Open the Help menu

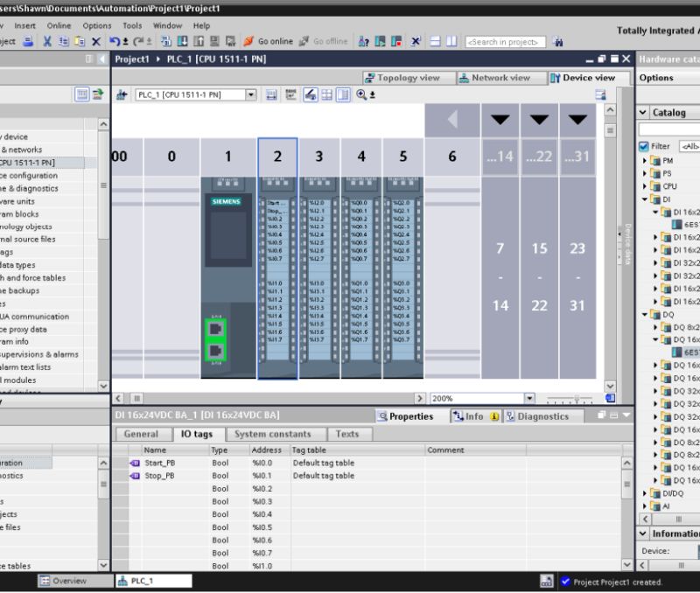pos(201,26)
